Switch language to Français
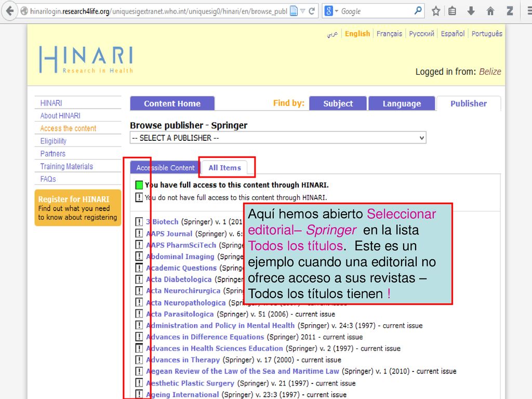 point(389,34)
